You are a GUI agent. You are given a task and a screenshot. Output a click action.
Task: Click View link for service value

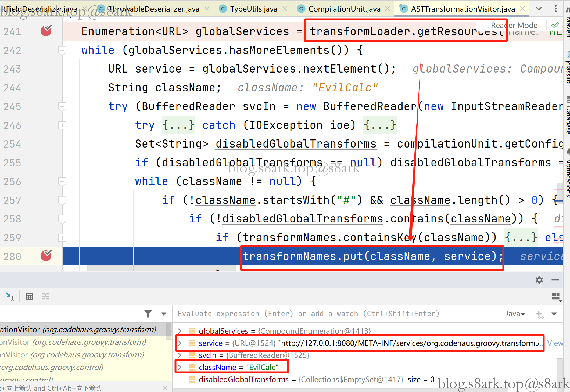click(x=555, y=343)
